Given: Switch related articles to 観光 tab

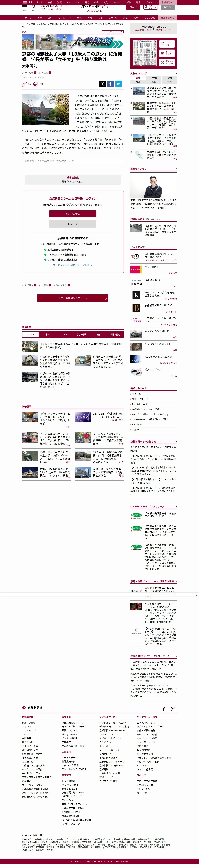Looking at the screenshot, I should click(98, 335).
